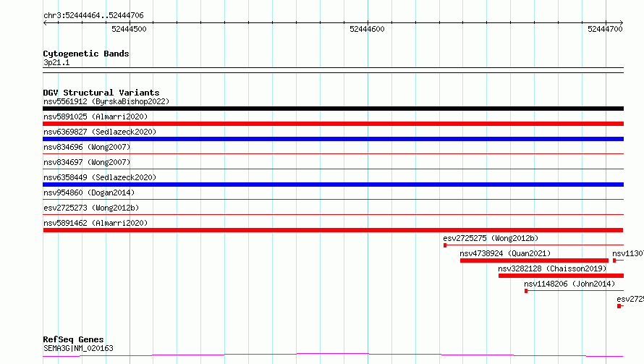Open the nsv6358449 (Sedlazeck2020) label

(x=100, y=177)
